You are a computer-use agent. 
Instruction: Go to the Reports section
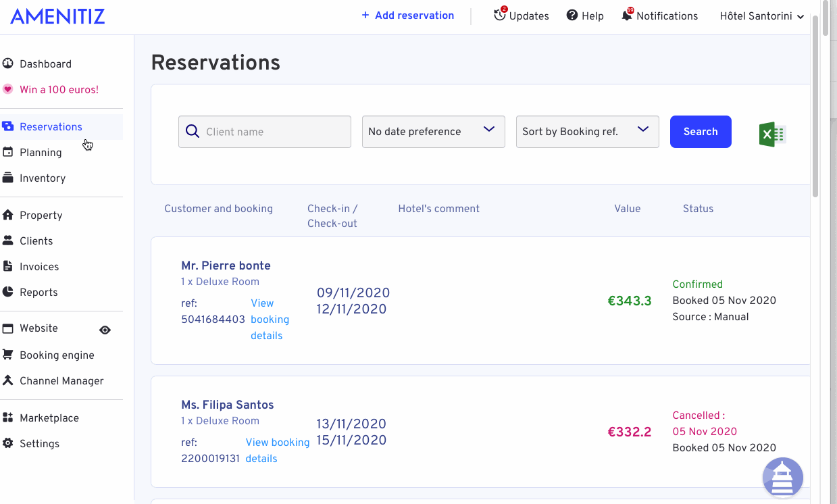coord(39,293)
